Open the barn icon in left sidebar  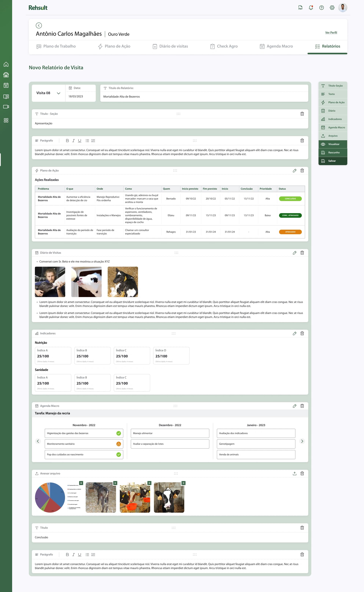6,75
